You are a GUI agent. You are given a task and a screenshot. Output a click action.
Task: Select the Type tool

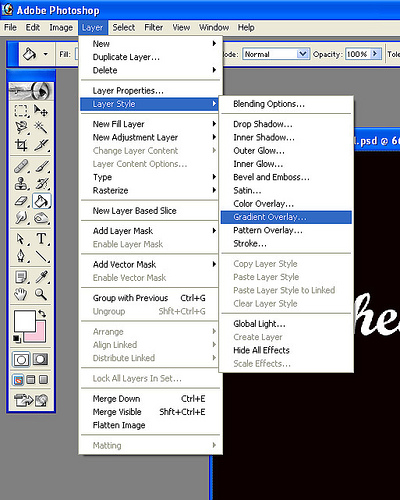coord(41,239)
